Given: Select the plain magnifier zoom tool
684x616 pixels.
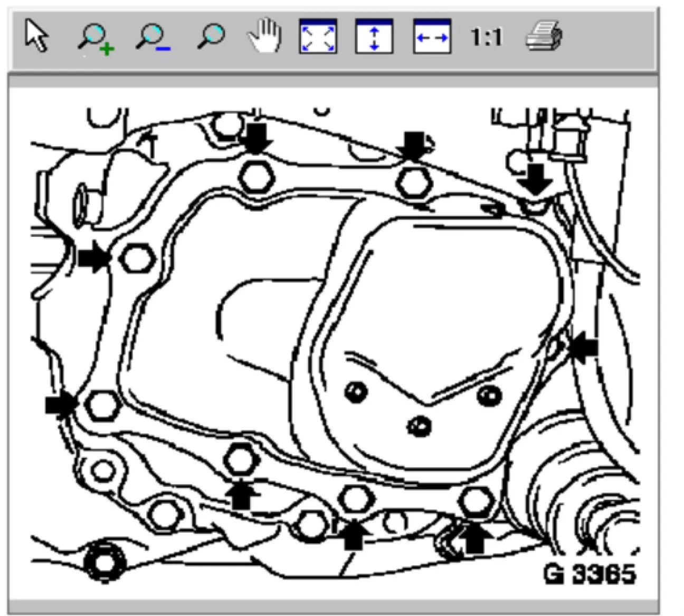Looking at the screenshot, I should tap(211, 37).
